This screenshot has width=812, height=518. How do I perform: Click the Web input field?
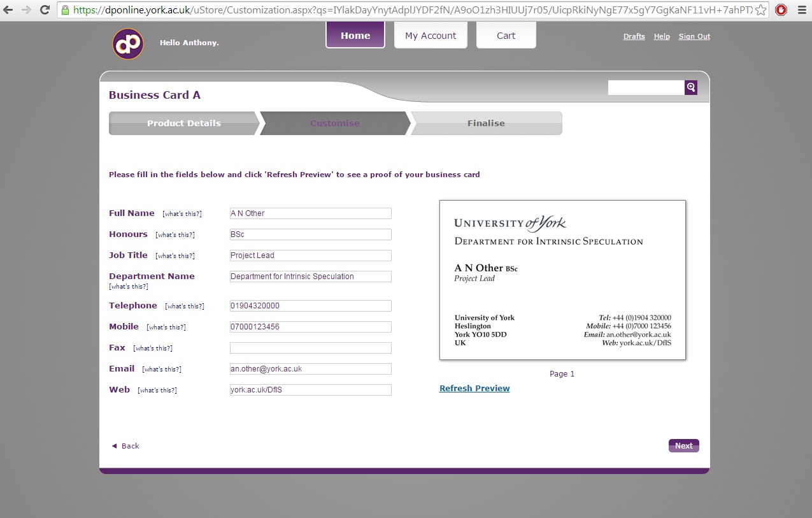click(x=311, y=390)
